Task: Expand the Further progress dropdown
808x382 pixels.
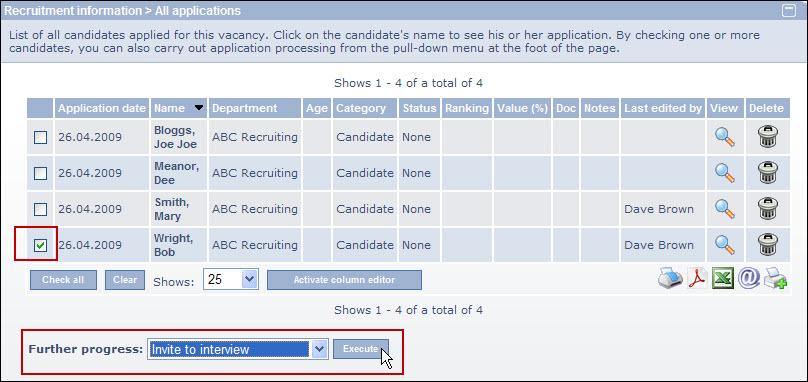Action: pyautogui.click(x=238, y=349)
